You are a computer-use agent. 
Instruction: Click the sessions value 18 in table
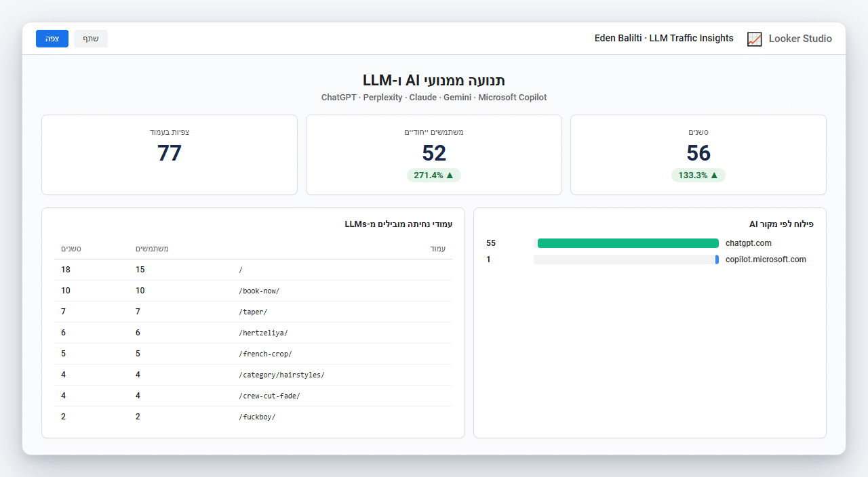pos(66,270)
